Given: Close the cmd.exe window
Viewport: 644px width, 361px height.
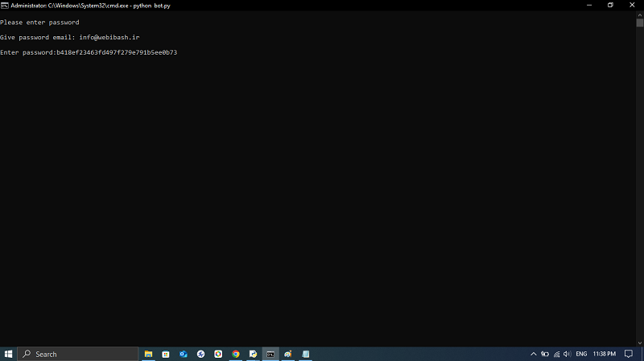Looking at the screenshot, I should point(632,6).
